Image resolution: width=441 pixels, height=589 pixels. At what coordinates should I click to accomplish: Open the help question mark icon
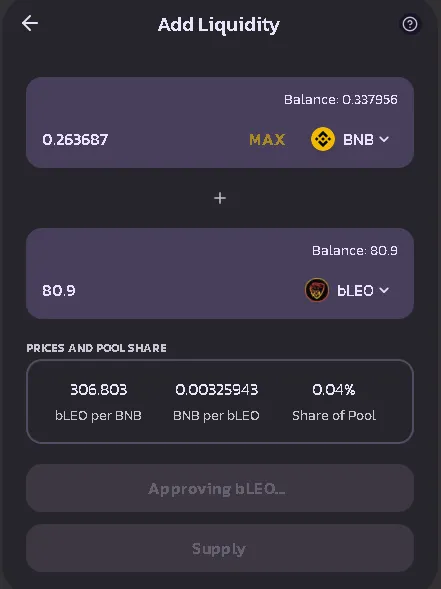coord(409,24)
